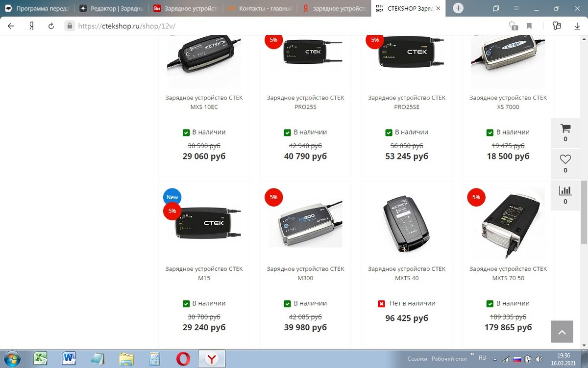Switch to Yandex Browser taskbar icon
The width and height of the screenshot is (588, 368).
212,359
